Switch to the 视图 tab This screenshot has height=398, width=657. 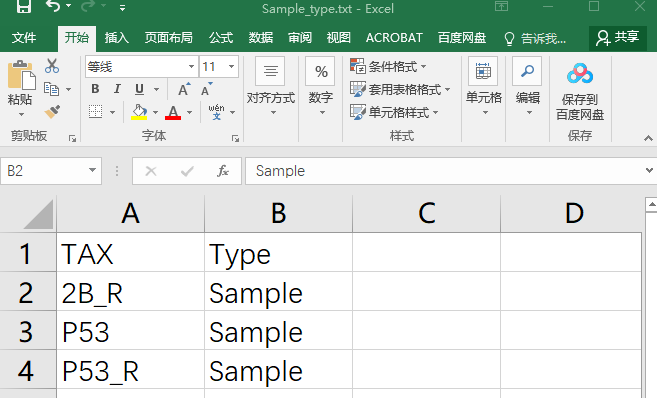[x=339, y=38]
